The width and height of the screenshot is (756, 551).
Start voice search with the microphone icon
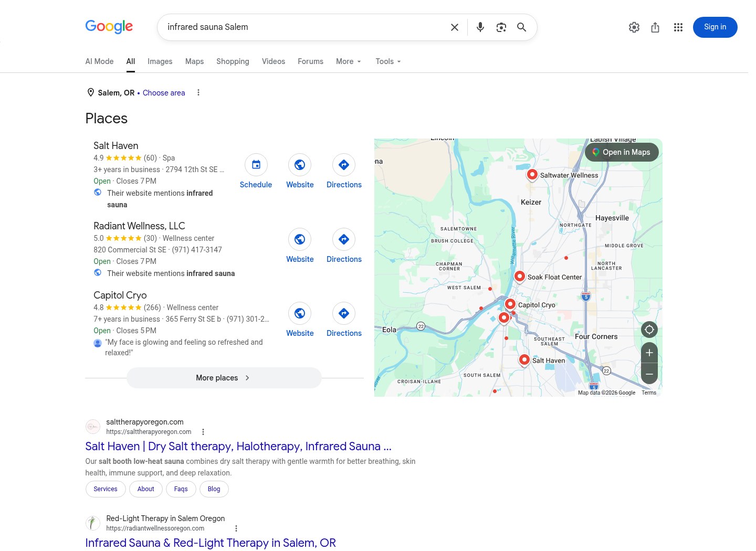point(480,27)
